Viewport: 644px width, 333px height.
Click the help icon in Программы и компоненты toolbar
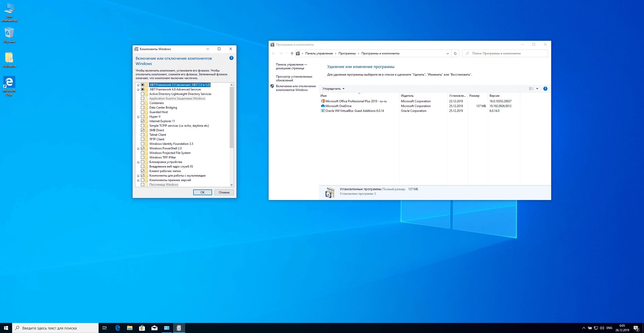coord(545,89)
